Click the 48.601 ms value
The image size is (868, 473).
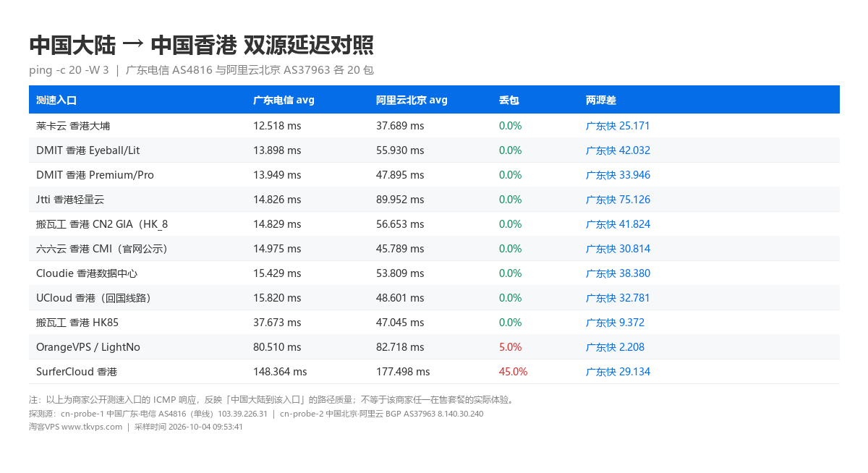click(x=400, y=298)
